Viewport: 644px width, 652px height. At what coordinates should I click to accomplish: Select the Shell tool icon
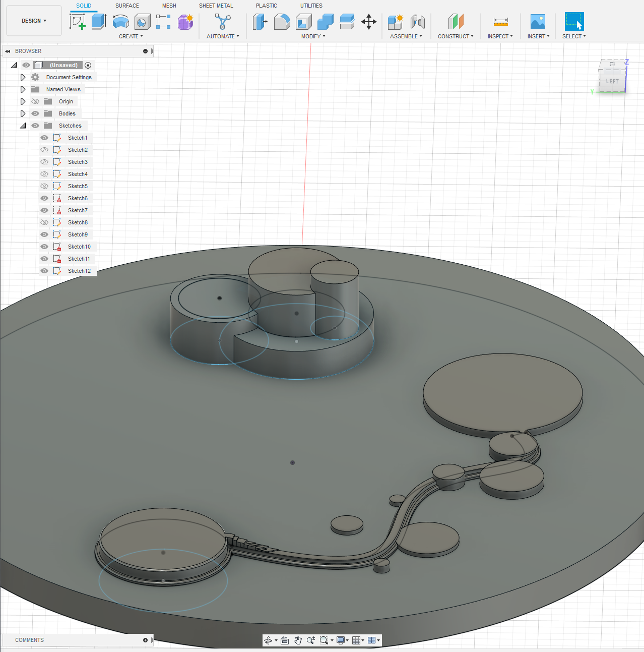[x=303, y=22]
